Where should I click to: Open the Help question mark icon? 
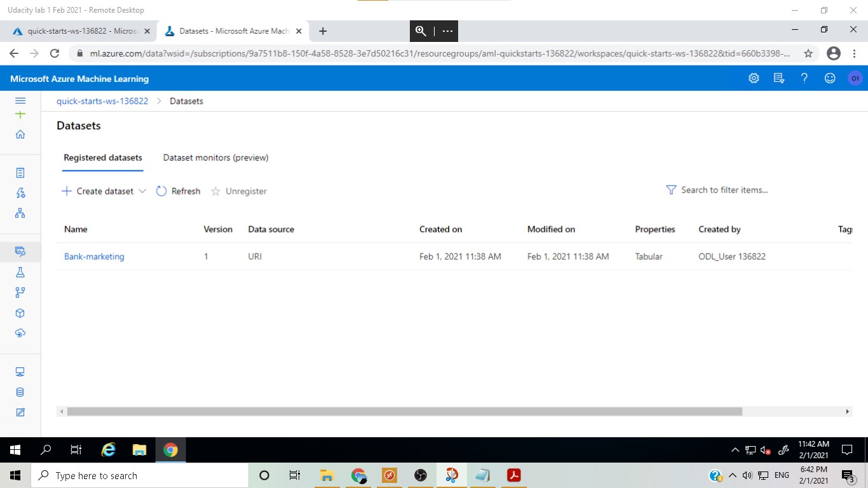pos(804,78)
